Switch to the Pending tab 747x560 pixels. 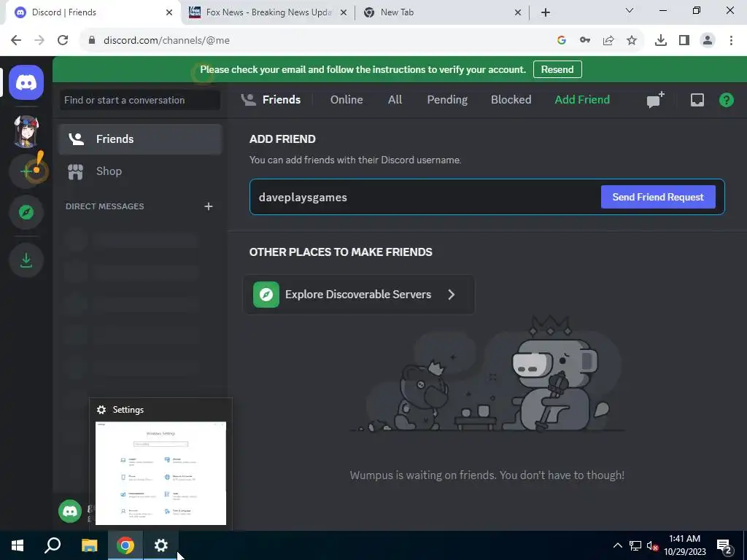point(447,99)
